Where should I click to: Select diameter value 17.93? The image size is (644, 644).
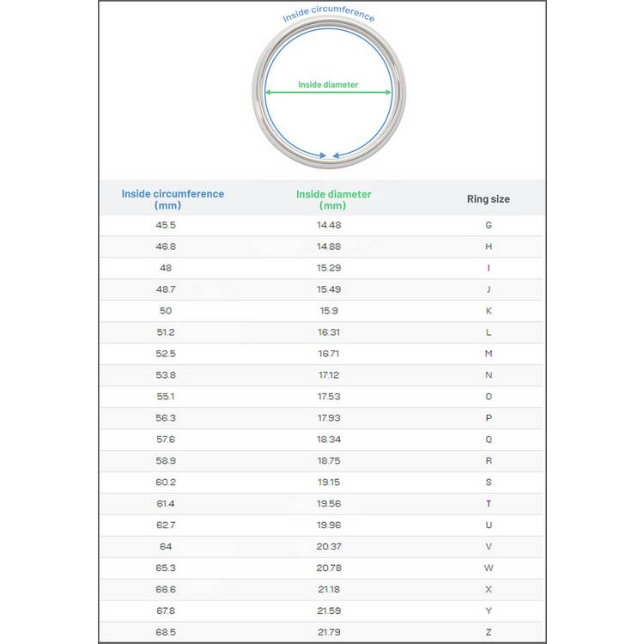[x=329, y=417]
